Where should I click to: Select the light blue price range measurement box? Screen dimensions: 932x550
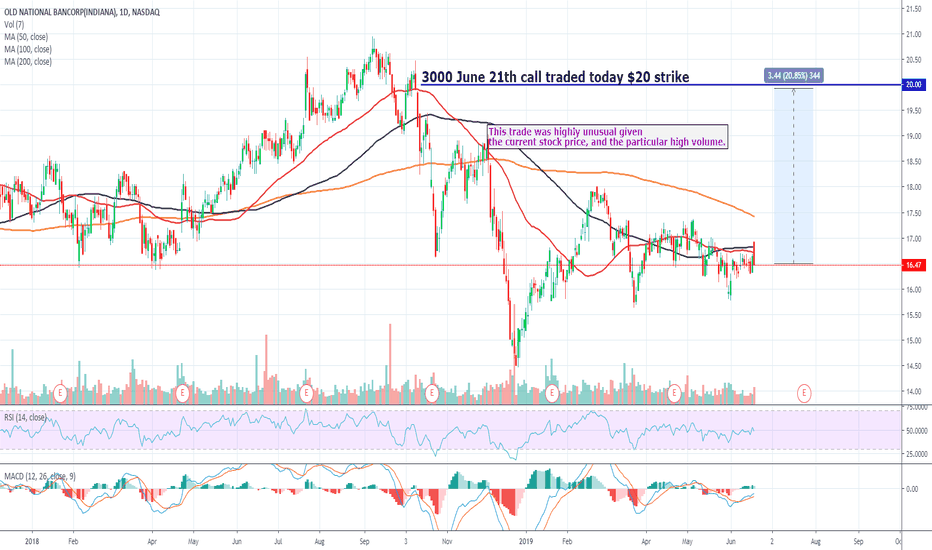(x=794, y=176)
